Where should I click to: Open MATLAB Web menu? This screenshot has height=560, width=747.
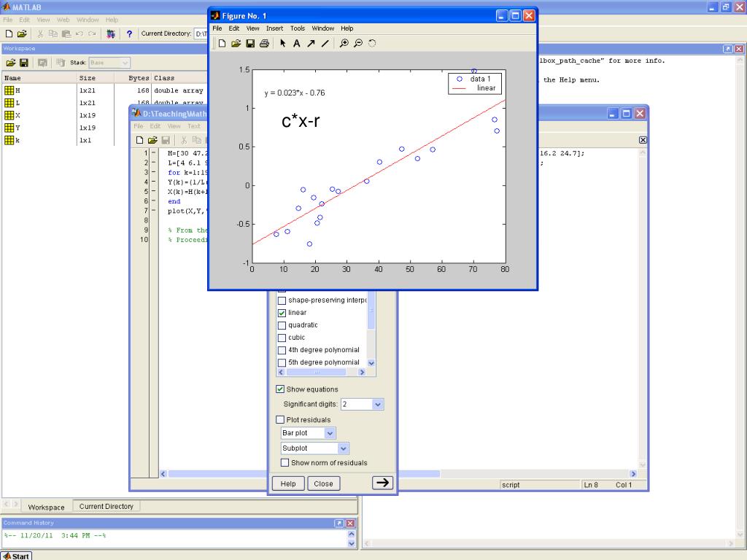tap(63, 20)
